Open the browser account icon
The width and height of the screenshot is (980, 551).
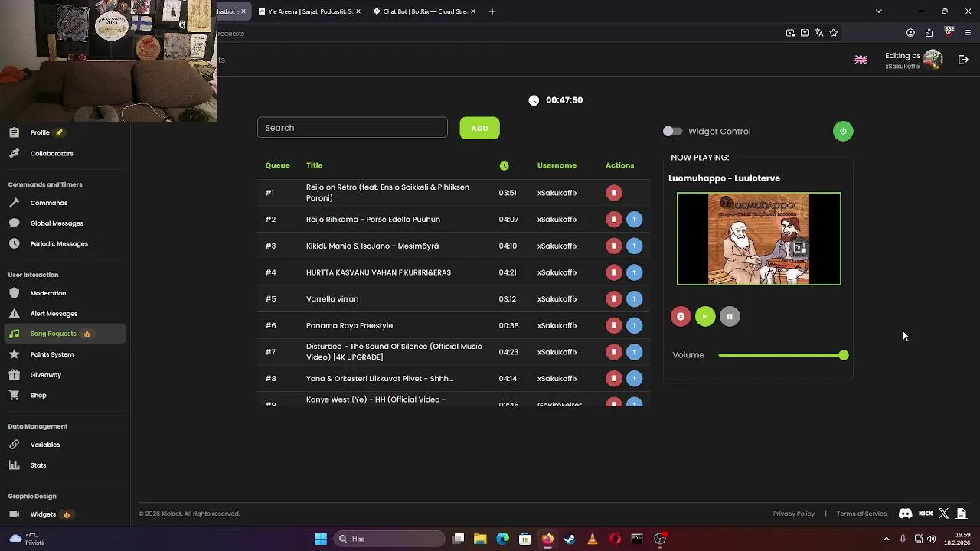click(910, 33)
